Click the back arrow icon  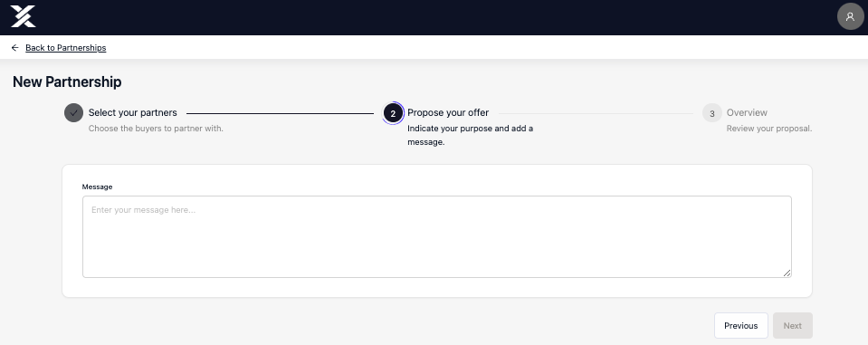[x=15, y=48]
